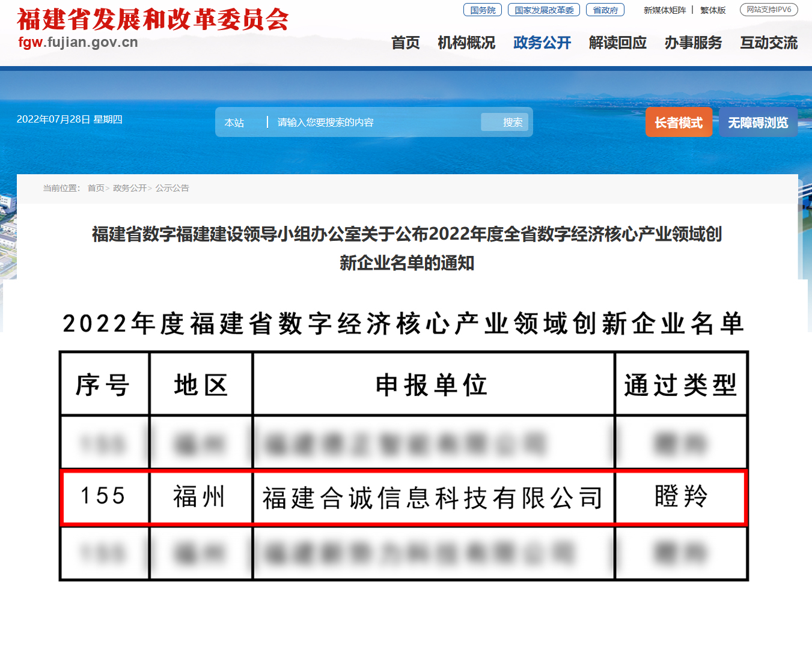Navigate to 互动交流 section
Image resolution: width=812 pixels, height=662 pixels.
point(769,43)
